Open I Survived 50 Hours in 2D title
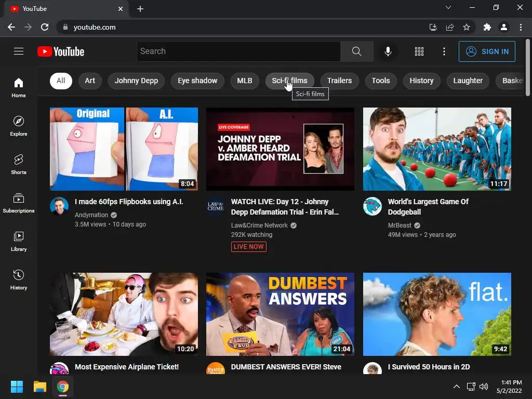This screenshot has width=532, height=399. (x=429, y=367)
